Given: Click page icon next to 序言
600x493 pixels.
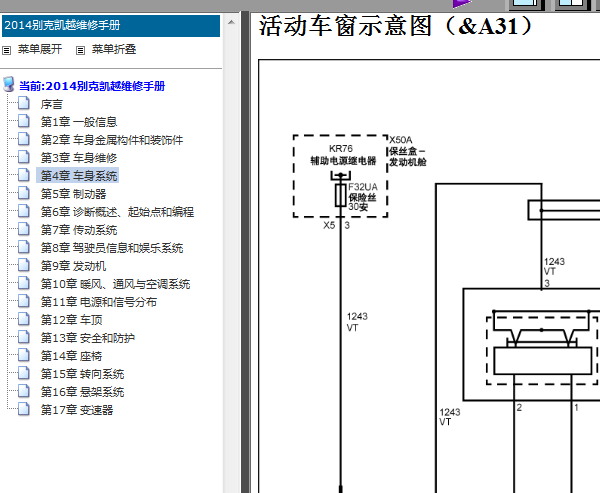Looking at the screenshot, I should 24,103.
